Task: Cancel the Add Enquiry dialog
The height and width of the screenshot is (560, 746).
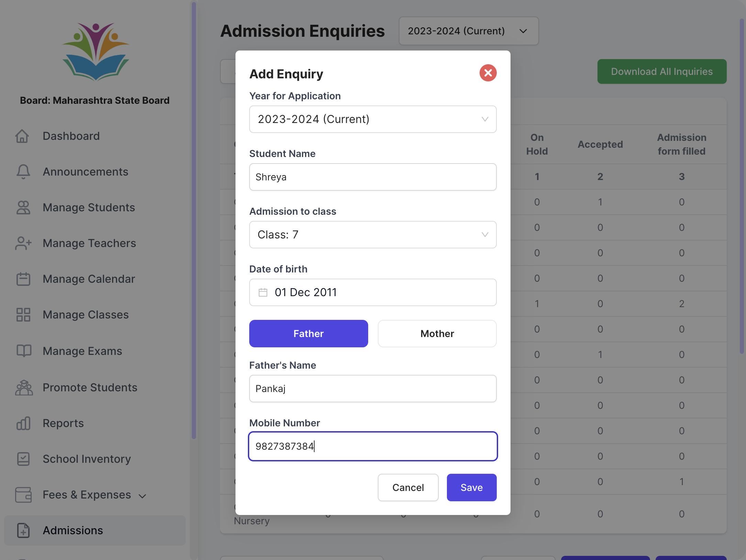Action: click(408, 488)
